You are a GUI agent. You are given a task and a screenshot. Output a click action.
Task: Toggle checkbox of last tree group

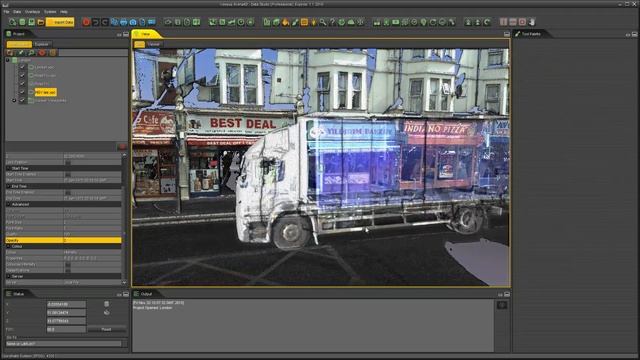22,100
